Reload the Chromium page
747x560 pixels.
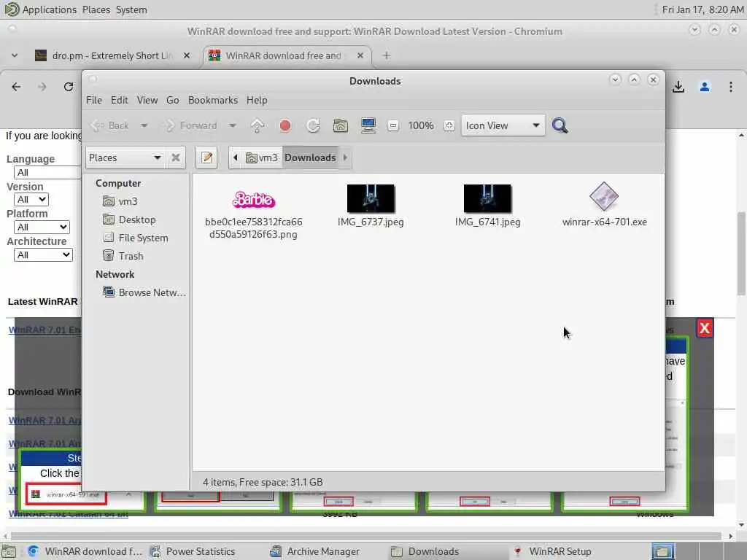69,87
